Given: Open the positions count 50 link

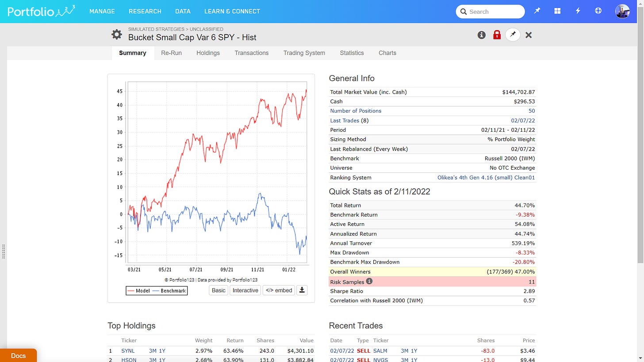Looking at the screenshot, I should click(532, 111).
